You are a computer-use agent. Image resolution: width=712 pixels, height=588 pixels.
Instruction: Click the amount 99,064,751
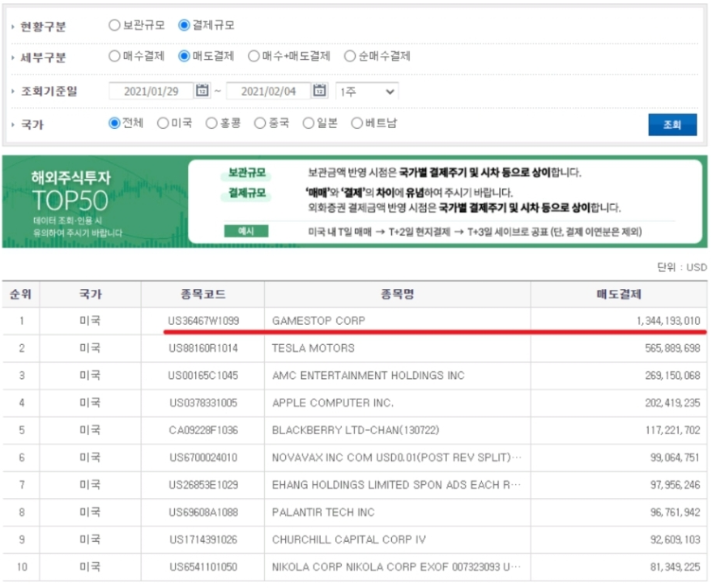[675, 458]
